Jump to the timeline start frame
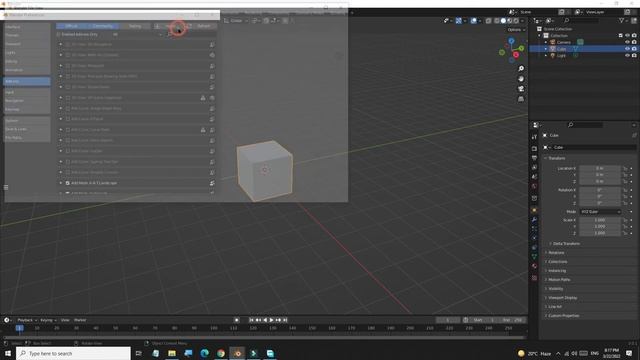 point(251,320)
